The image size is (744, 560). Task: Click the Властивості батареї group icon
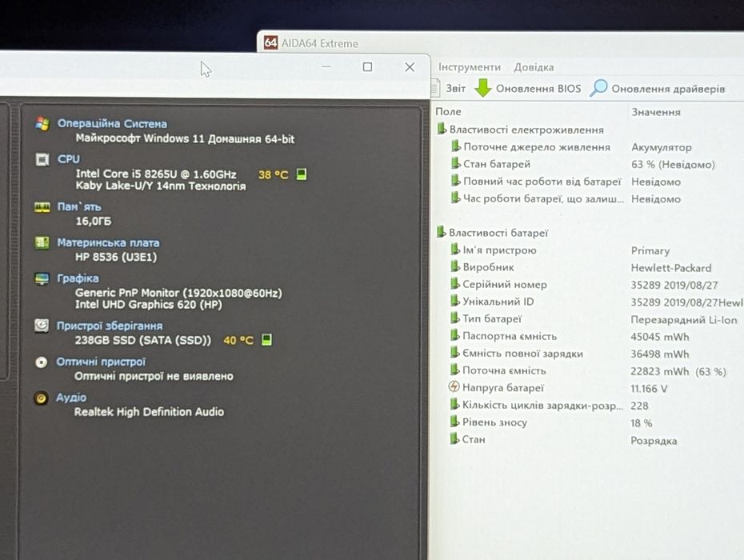coord(442,232)
